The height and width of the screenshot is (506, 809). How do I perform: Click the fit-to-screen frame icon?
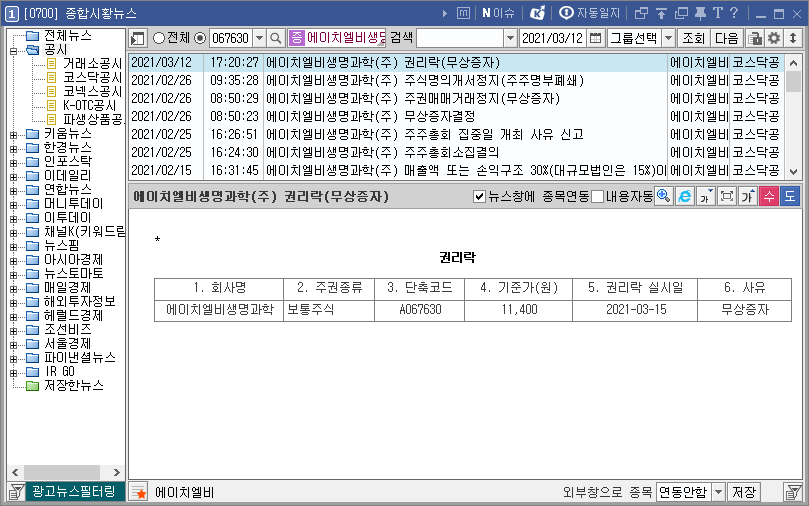coord(727,196)
